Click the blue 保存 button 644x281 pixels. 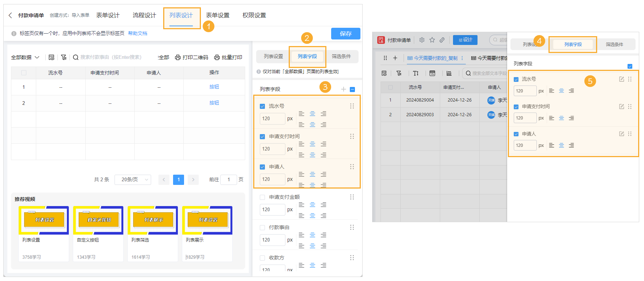click(345, 34)
